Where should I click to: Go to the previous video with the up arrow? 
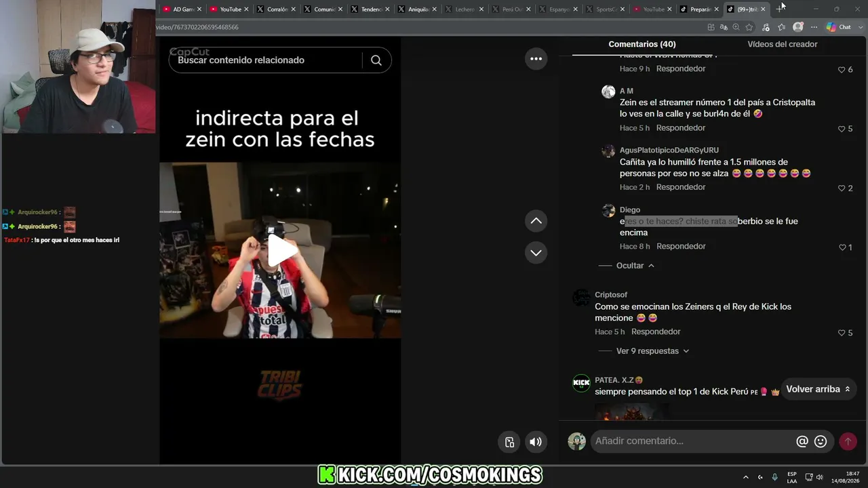[536, 221]
